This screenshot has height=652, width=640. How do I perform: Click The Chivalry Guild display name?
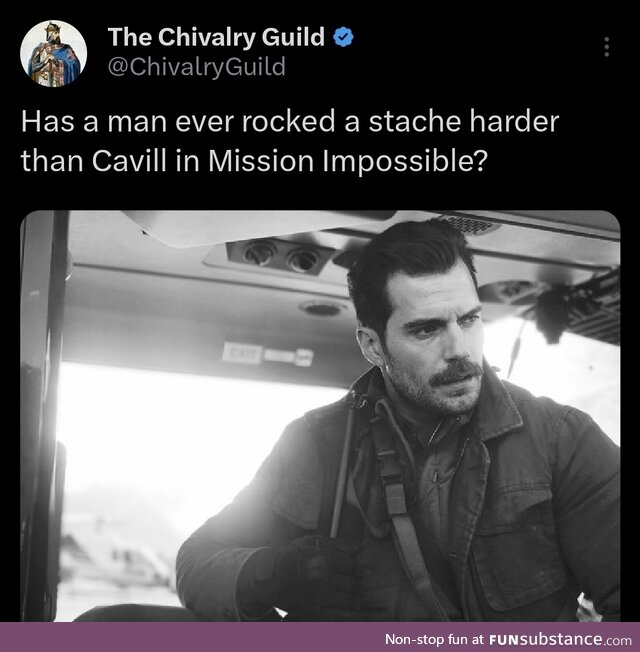click(216, 37)
